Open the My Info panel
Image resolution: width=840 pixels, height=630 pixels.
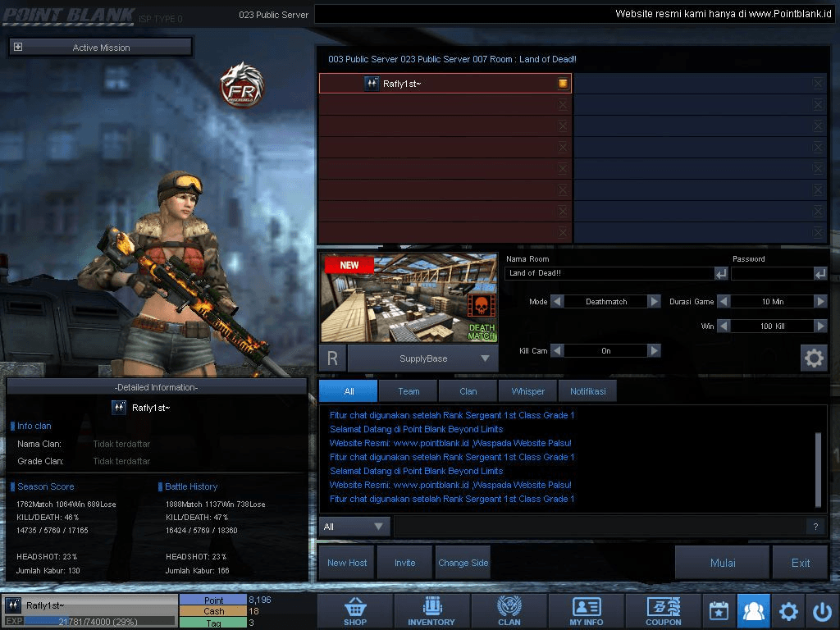tap(586, 611)
